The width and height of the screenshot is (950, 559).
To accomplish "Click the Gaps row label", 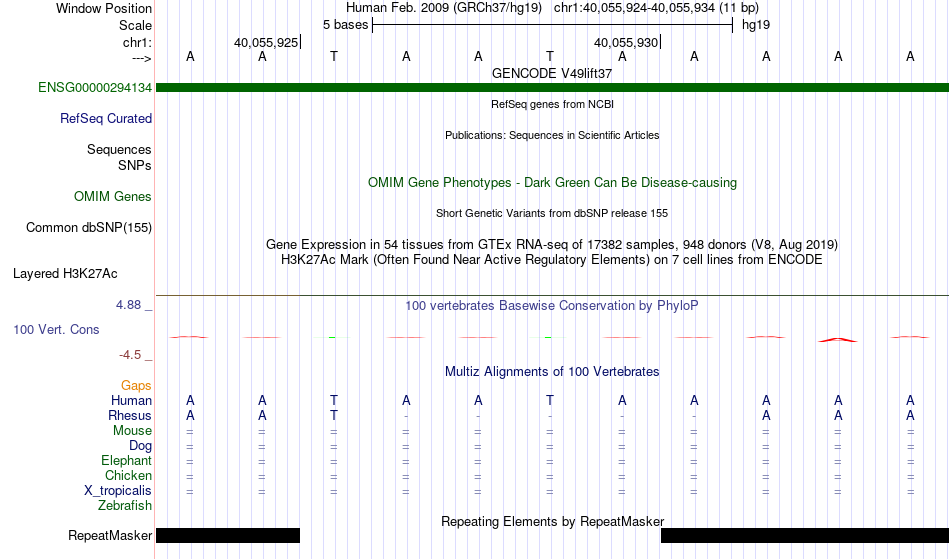I will point(136,386).
